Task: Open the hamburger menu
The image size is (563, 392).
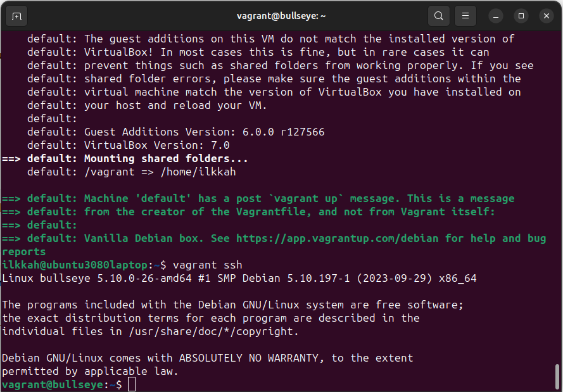Action: click(465, 15)
